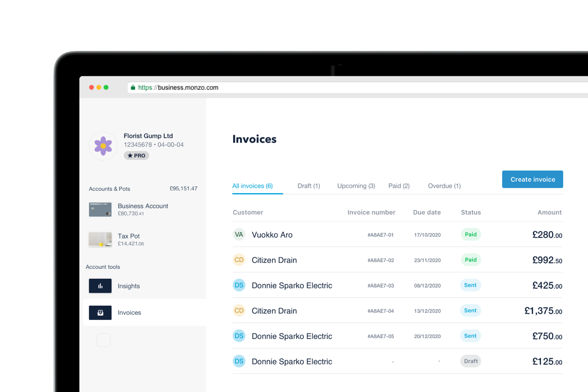Toggle the PRO badge
Screen dimensions: 588x392
136,155
